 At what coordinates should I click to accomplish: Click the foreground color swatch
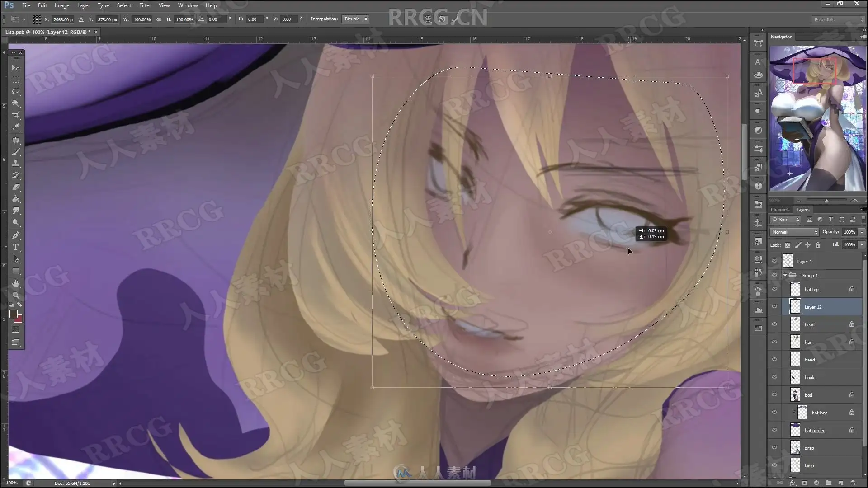click(13, 314)
